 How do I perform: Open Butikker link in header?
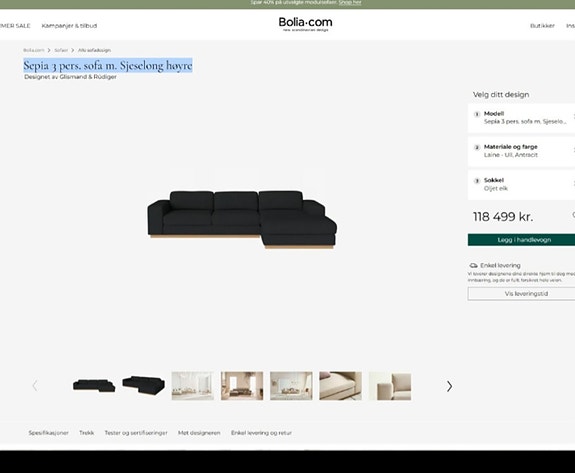542,26
